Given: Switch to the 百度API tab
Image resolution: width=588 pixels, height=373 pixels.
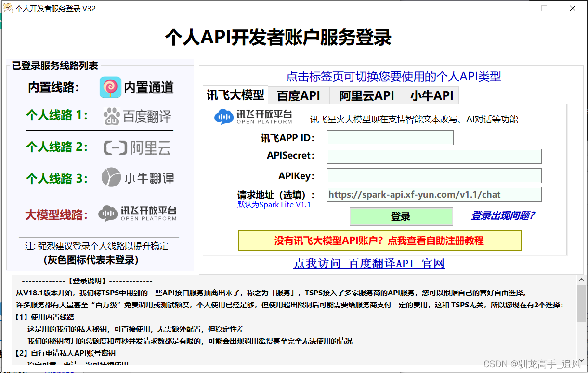Looking at the screenshot, I should (299, 95).
